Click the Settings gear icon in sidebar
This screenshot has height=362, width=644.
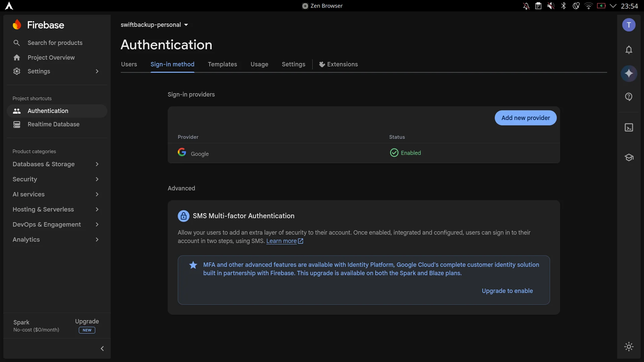point(17,71)
